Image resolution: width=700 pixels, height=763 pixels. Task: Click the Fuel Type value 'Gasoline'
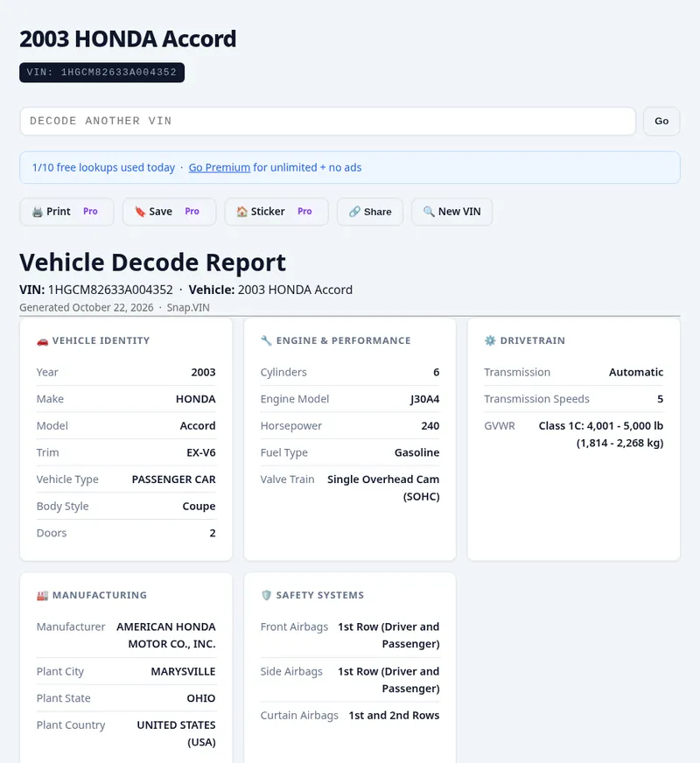416,452
